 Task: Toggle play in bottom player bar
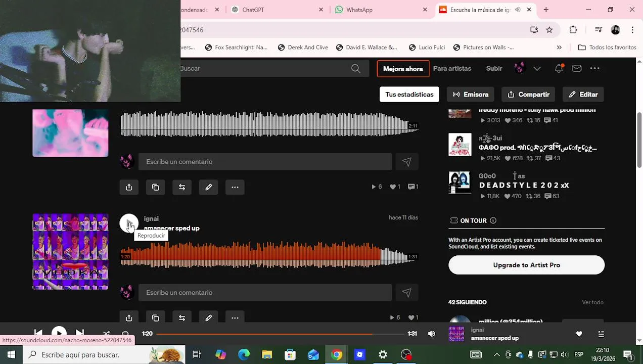pos(59,333)
